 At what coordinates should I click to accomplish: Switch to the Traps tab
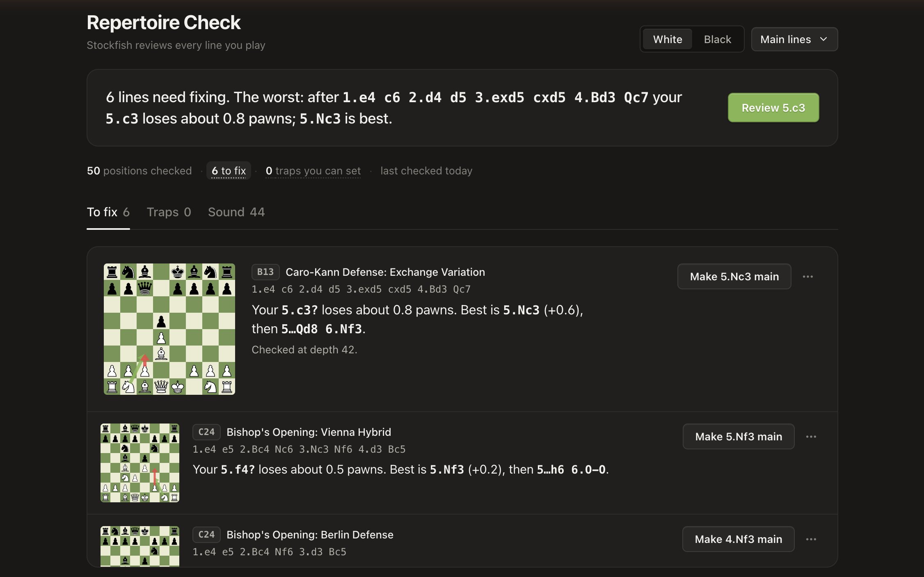point(169,212)
